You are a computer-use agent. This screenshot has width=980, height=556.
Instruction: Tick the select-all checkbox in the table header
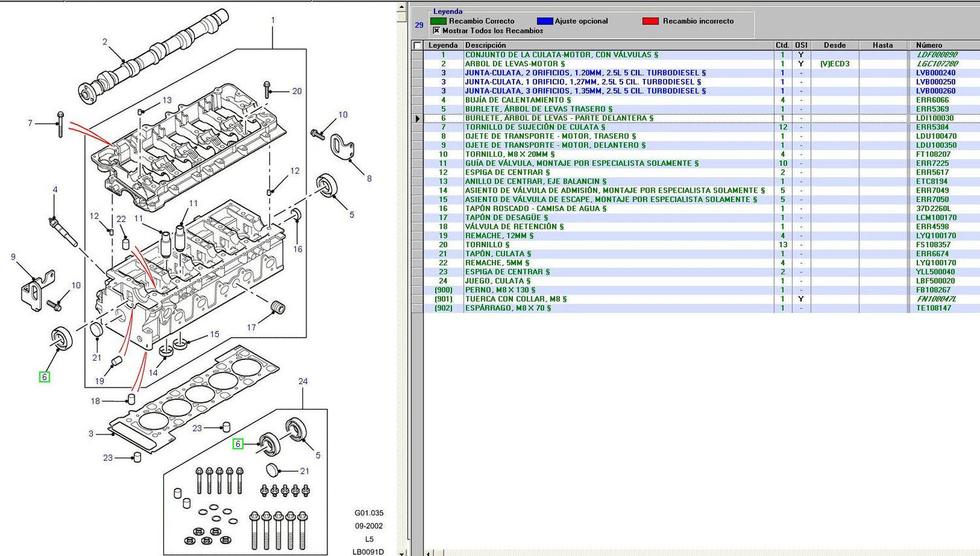(x=417, y=46)
